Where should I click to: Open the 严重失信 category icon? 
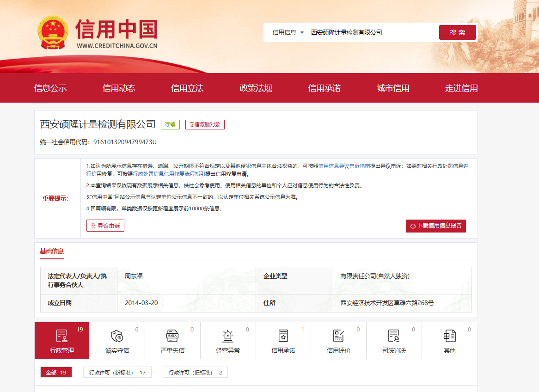[172, 336]
